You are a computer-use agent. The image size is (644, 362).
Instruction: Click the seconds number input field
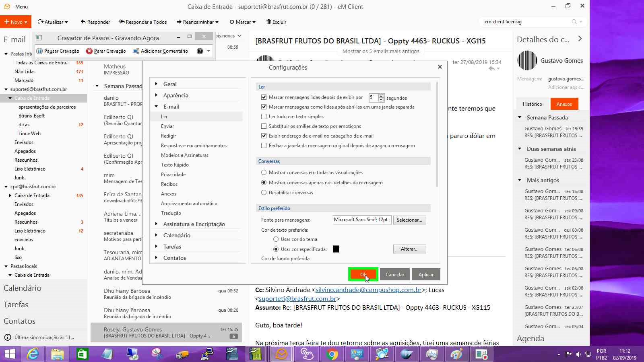[374, 97]
